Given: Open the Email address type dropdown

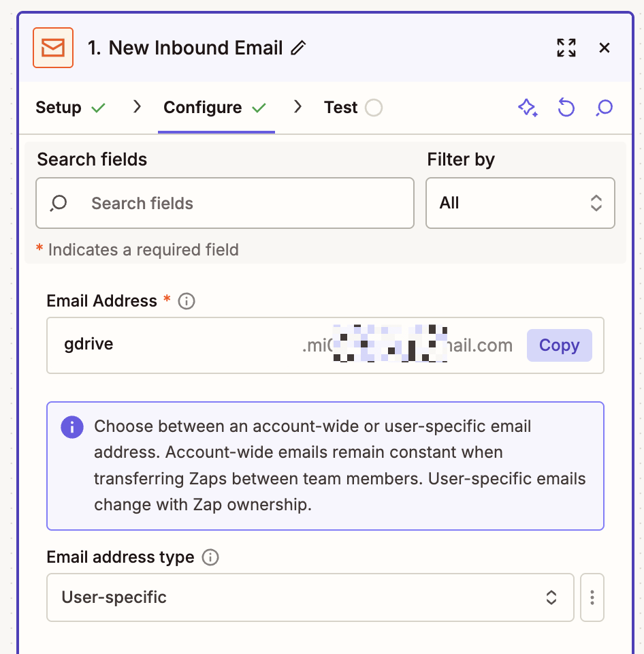Looking at the screenshot, I should 310,597.
